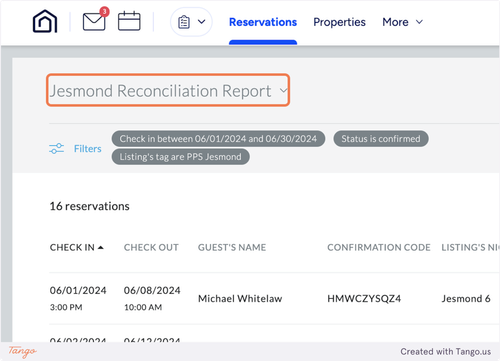Click the Check in date range filter chip
This screenshot has width=500, height=361.
coord(218,139)
